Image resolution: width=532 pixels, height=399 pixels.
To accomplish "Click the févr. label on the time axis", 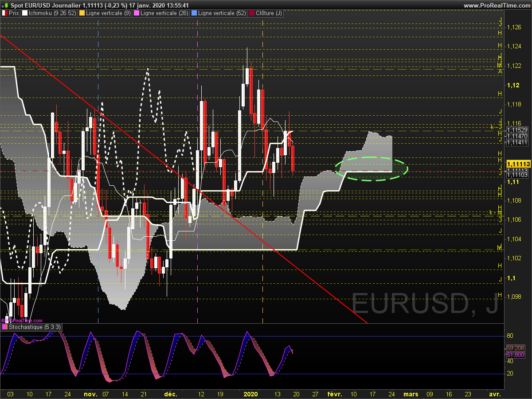I will click(335, 394).
